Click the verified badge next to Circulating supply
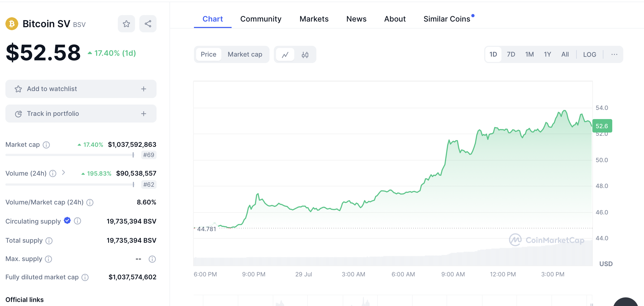Viewport: 644px width, 306px height. pos(67,221)
